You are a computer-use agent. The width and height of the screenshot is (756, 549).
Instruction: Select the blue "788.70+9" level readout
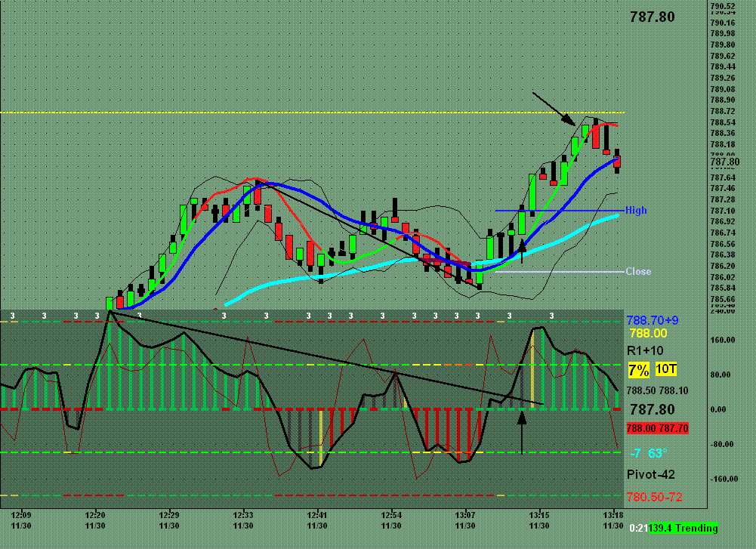(x=653, y=320)
